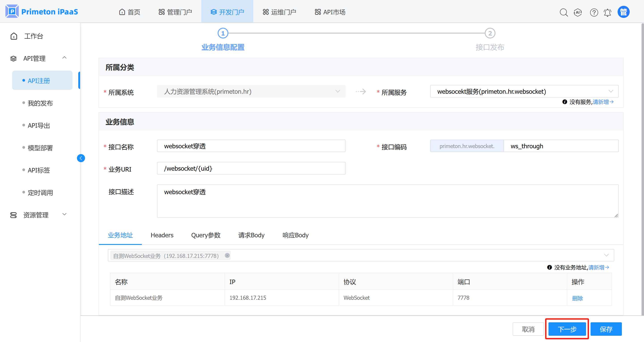Click the search magnifier icon
644x342 pixels.
pyautogui.click(x=563, y=12)
